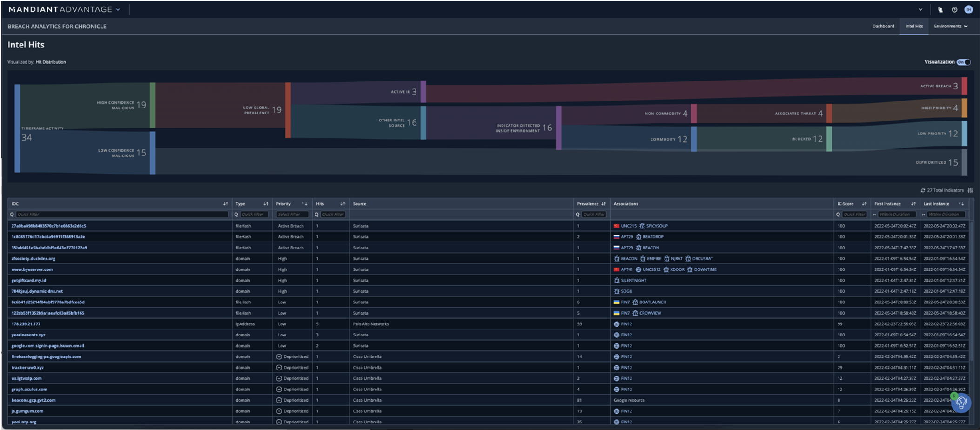
Task: Open Last Instance Within Duration filter
Action: [946, 215]
